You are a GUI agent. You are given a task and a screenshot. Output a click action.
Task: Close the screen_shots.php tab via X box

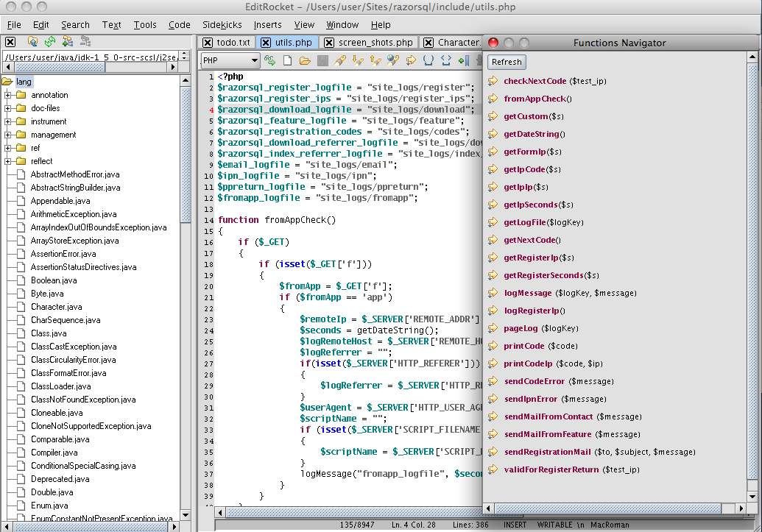[x=328, y=43]
